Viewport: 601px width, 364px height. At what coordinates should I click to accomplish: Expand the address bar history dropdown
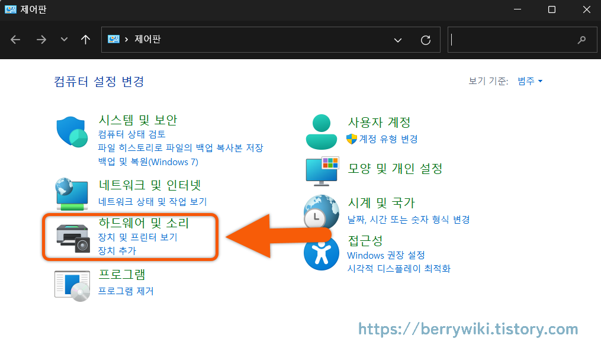[397, 40]
